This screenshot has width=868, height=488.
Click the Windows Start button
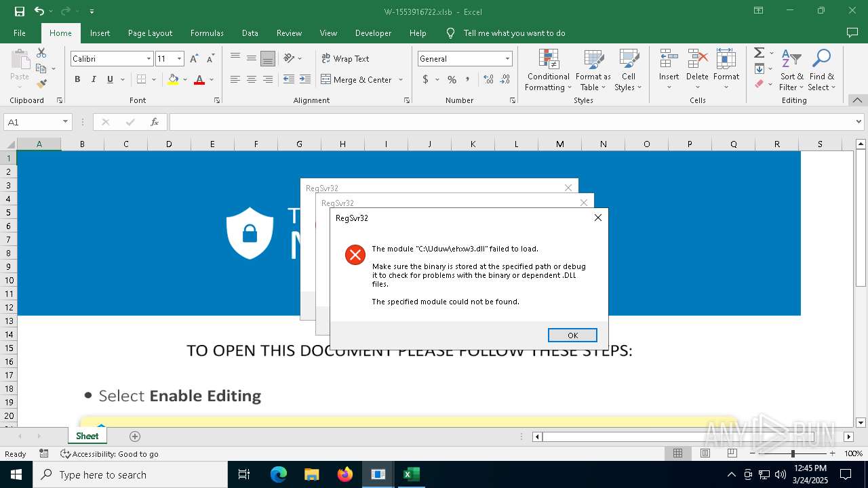pos(16,474)
